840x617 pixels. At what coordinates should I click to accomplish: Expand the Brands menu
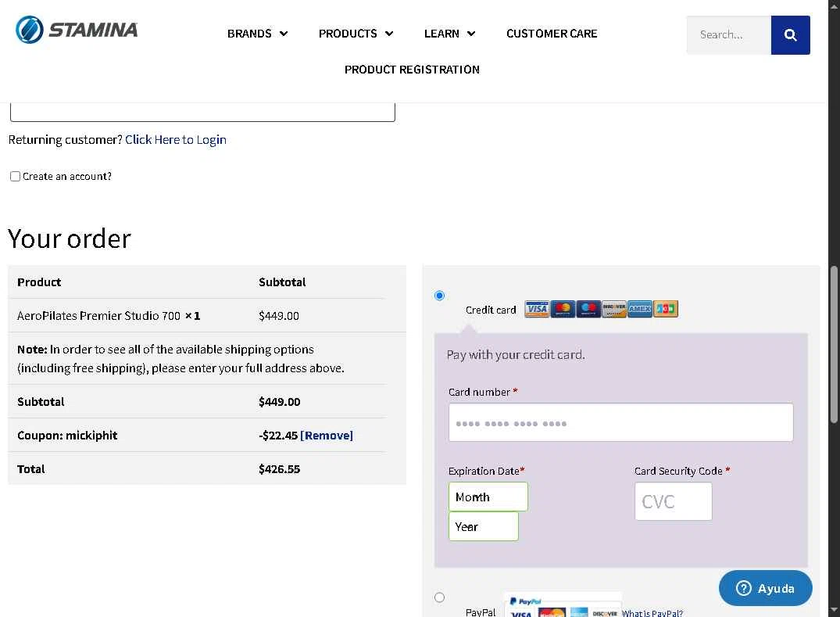(x=257, y=34)
